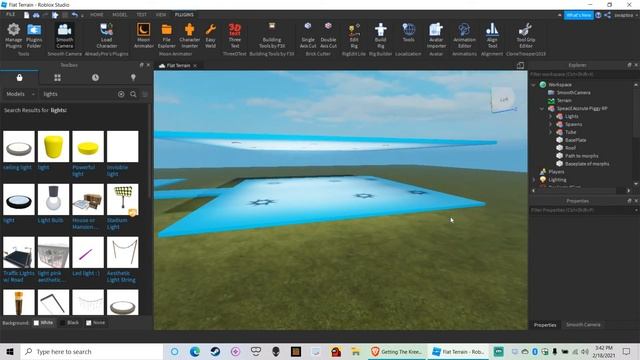Select the Easy Weld tool

click(x=210, y=36)
